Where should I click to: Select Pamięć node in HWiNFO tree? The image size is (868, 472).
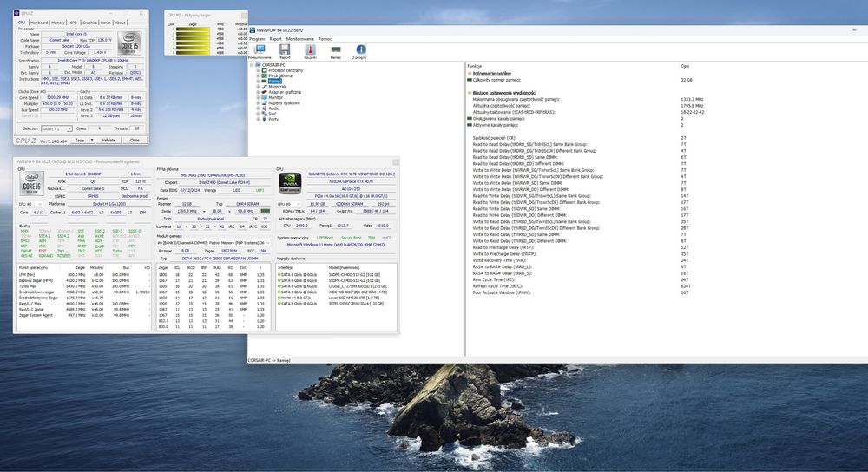pos(275,82)
